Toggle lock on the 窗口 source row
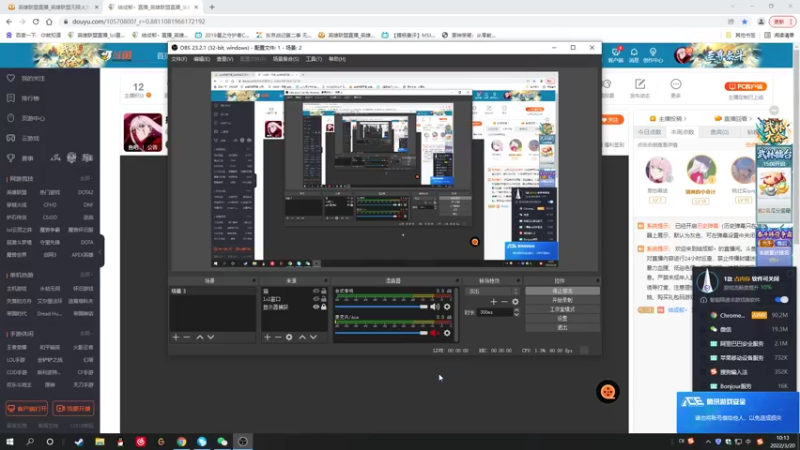 pos(323,299)
